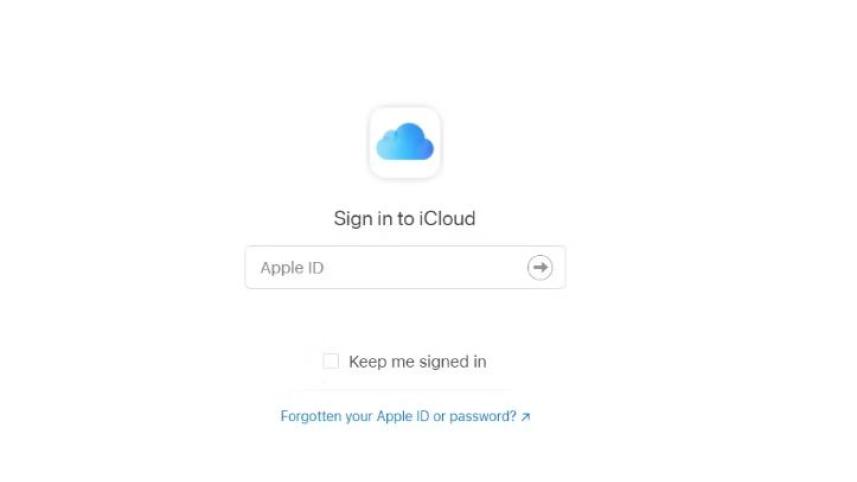Click the 'Keep me signed in' label
This screenshot has height=482, width=857.
point(418,361)
